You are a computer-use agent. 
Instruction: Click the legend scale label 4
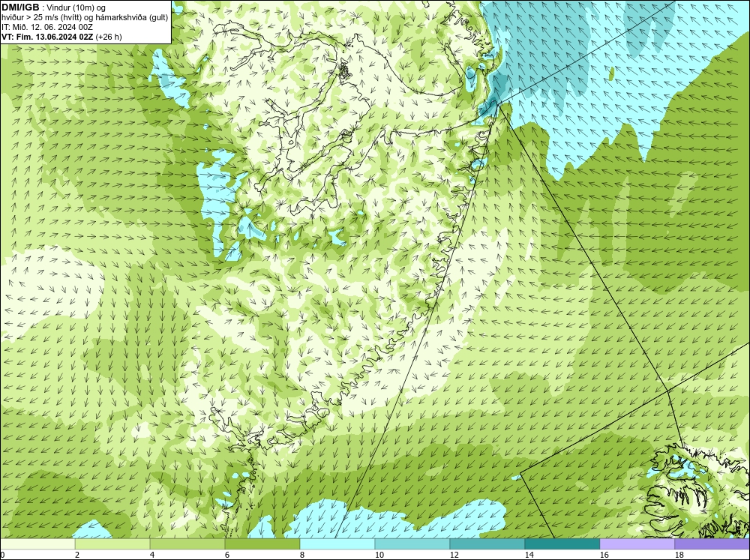pyautogui.click(x=152, y=555)
